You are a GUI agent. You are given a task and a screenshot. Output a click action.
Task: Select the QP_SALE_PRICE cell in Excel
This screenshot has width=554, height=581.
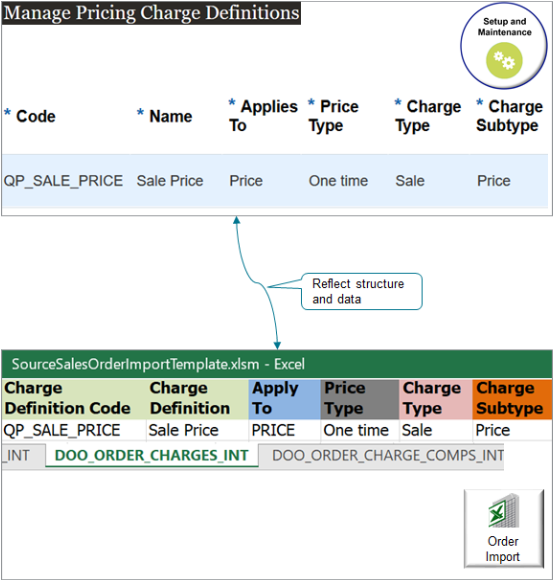[74, 430]
